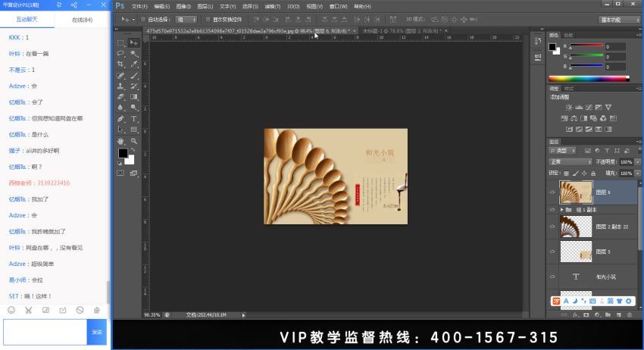The width and height of the screenshot is (644, 350).
Task: Create a new layer from Layers panel footer
Action: point(618,314)
